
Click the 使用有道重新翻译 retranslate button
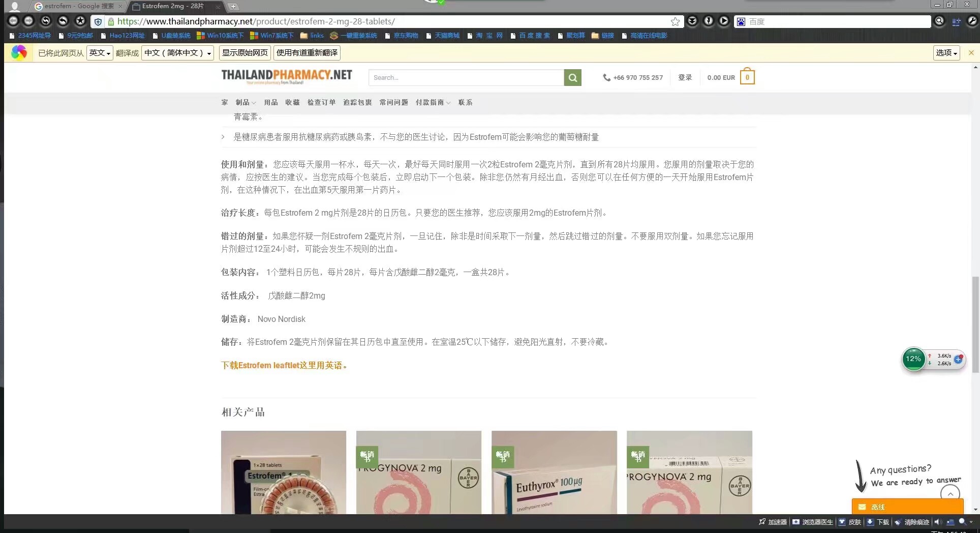point(307,53)
